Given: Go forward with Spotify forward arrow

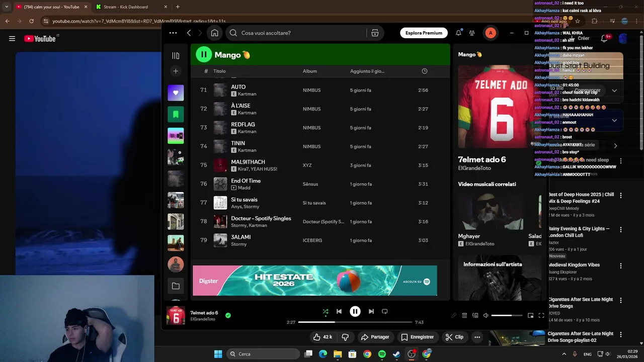Looking at the screenshot, I should point(200,33).
